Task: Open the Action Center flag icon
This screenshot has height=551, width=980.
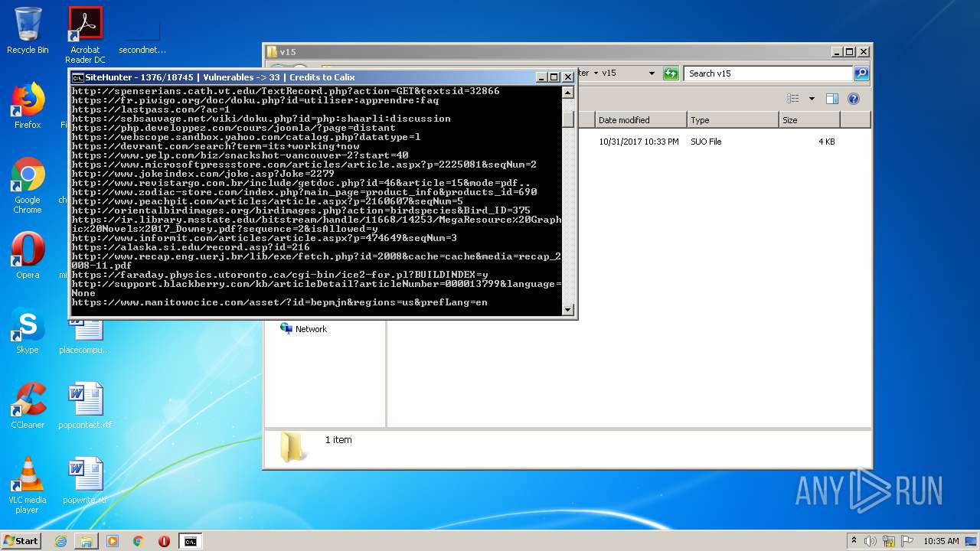Action: point(906,541)
